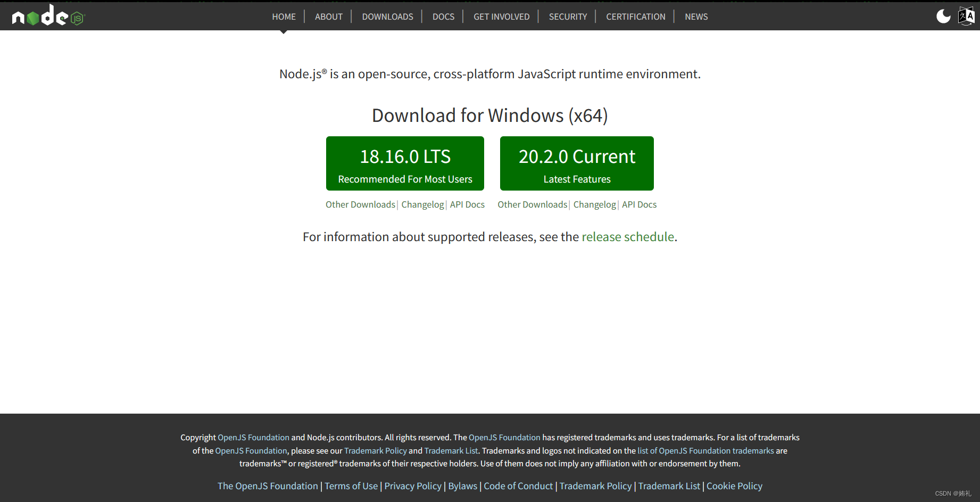Open Privacy Policy footer link

click(x=413, y=486)
